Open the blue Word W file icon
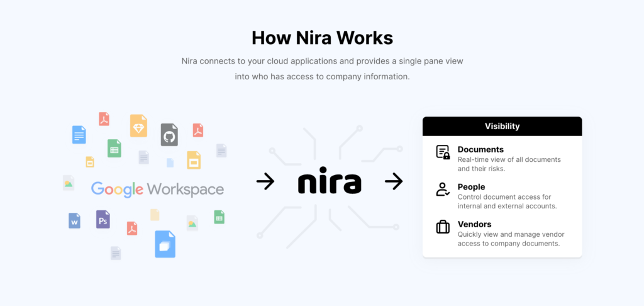This screenshot has width=644, height=306. pyautogui.click(x=74, y=220)
